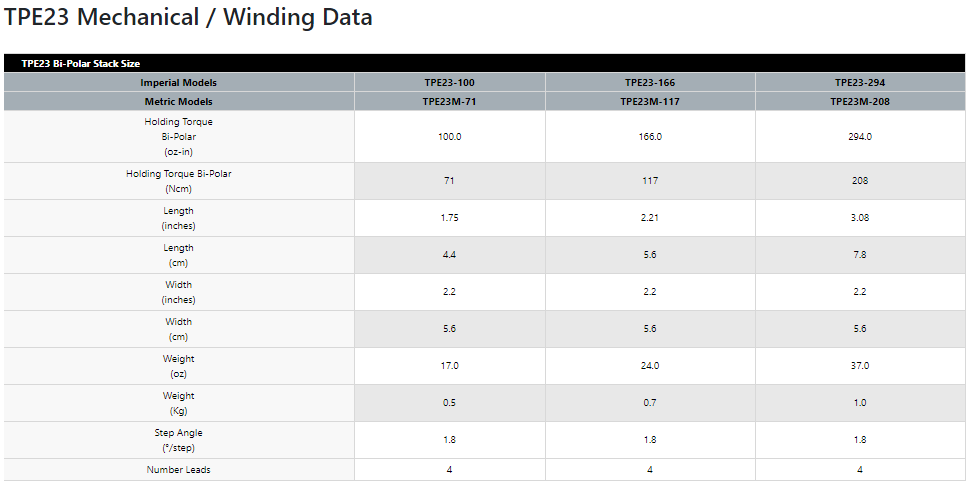
Task: Click the 7.8 length in cm cell
Action: 860,255
